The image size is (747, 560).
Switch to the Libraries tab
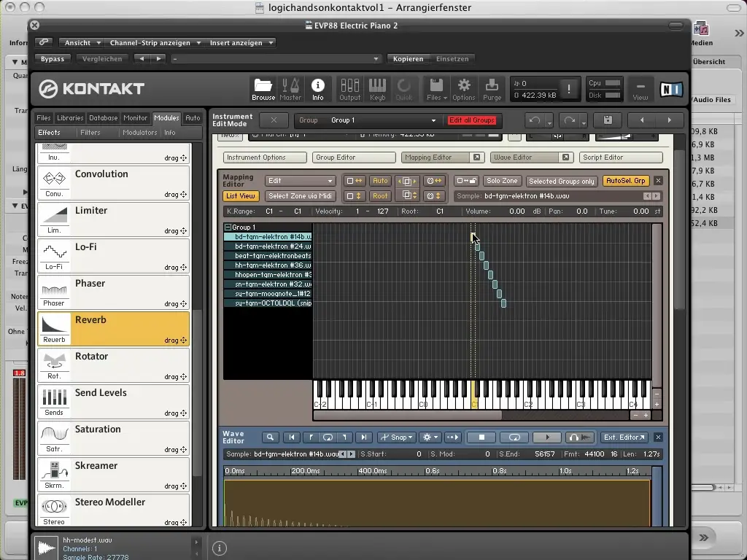(70, 117)
